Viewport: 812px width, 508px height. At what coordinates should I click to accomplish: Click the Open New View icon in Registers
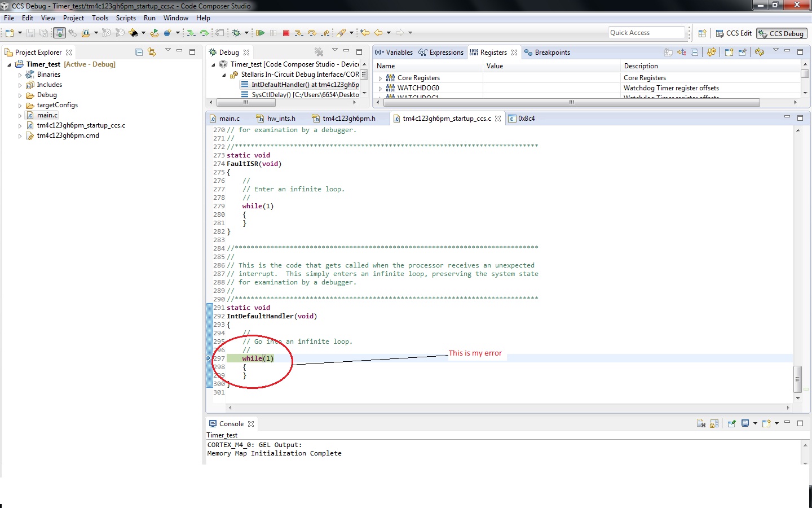729,52
